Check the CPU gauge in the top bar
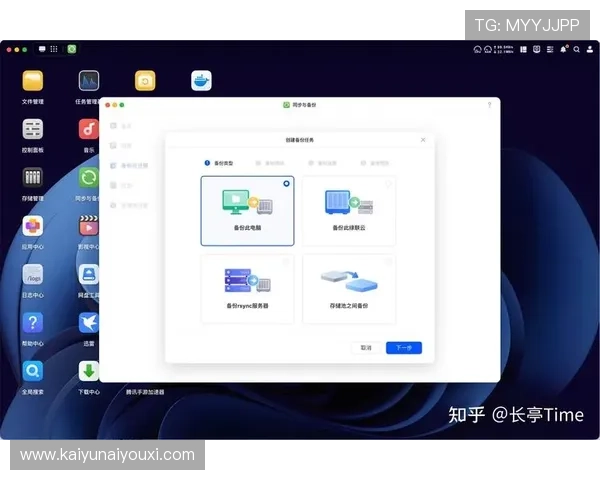 477,49
